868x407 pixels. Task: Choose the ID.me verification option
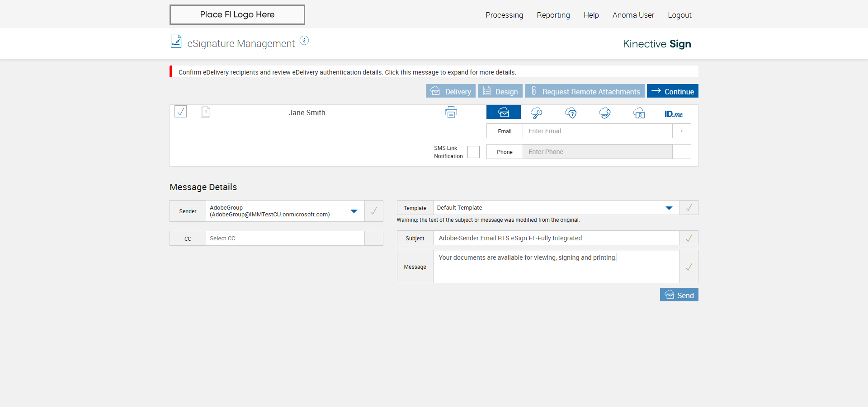click(673, 114)
